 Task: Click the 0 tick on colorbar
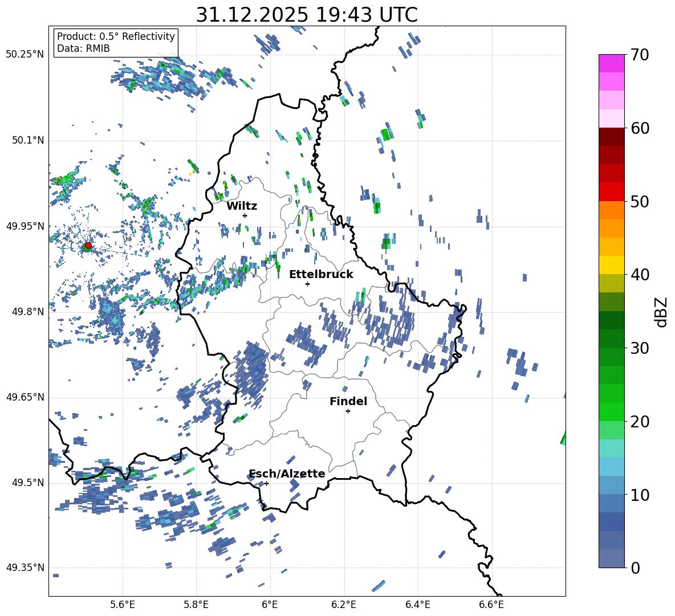(x=635, y=568)
